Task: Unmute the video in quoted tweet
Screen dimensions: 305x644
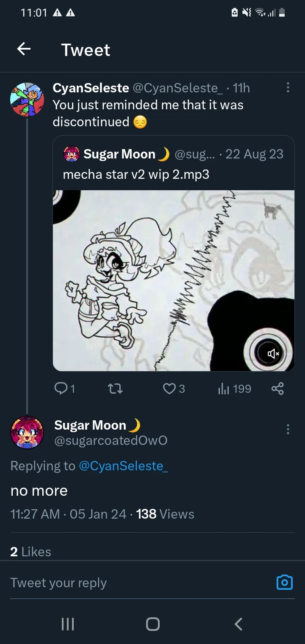Action: (273, 353)
